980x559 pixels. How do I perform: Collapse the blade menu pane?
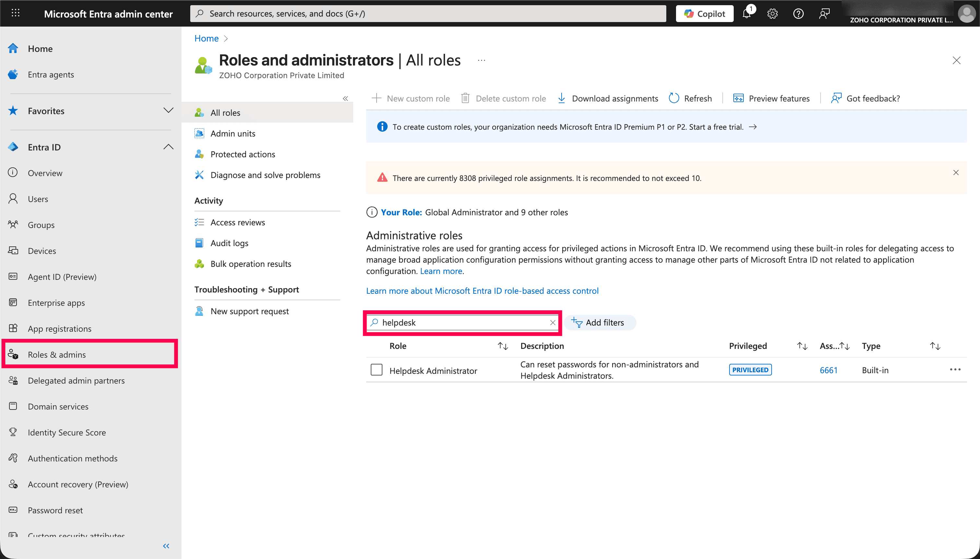click(345, 98)
